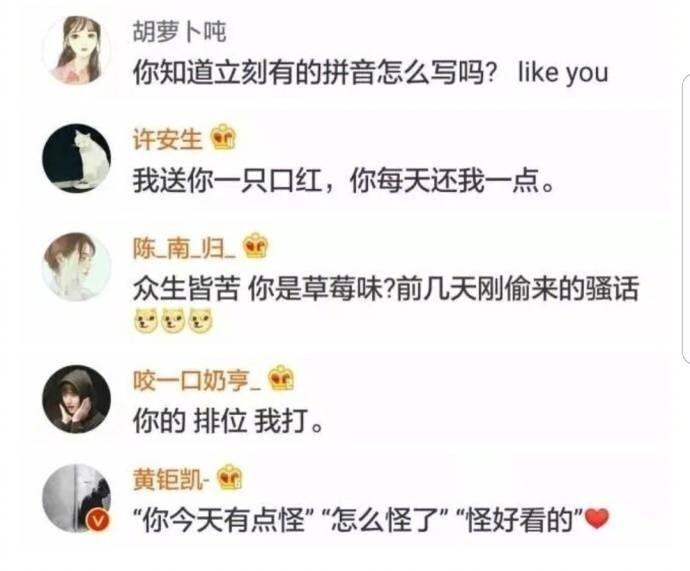Open 陈_南_归_'s avatar picture
Screen dimensions: 690x571
coord(77,267)
